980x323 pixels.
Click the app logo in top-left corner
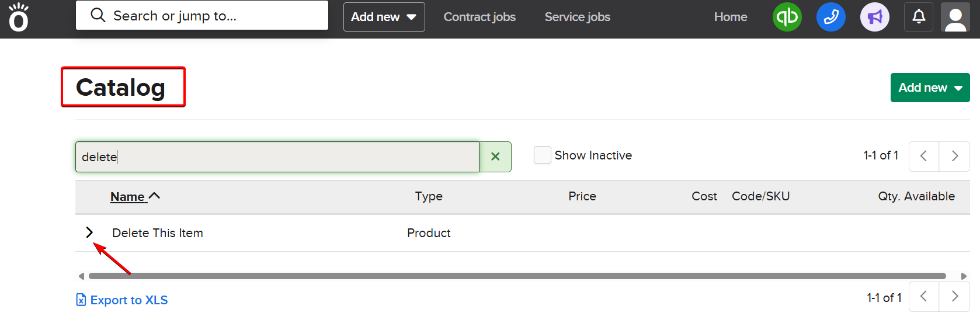click(x=18, y=18)
